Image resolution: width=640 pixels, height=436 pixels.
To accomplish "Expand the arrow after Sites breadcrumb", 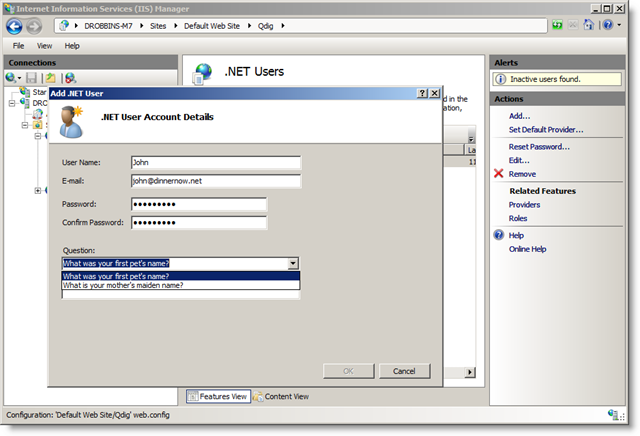I will tap(176, 26).
